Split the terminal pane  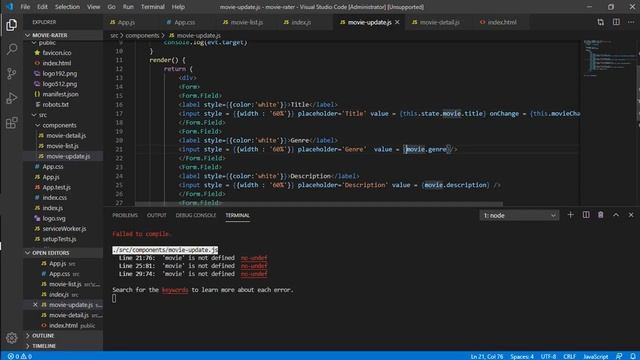[x=586, y=215]
